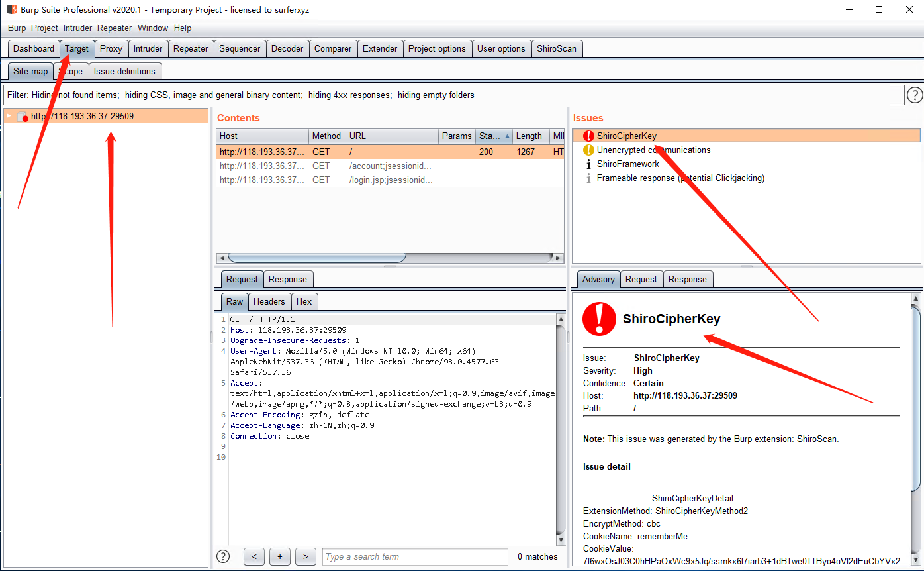The image size is (924, 571).
Task: Open the ShiroScan extension tab
Action: (557, 48)
